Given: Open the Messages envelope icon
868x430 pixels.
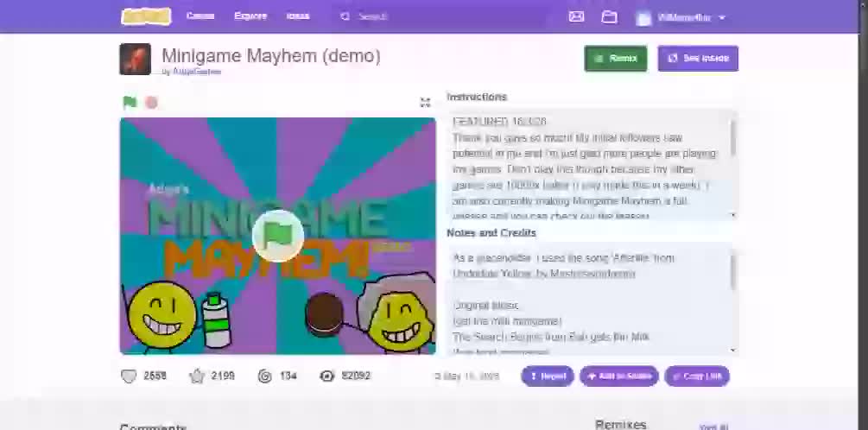Looking at the screenshot, I should (576, 16).
